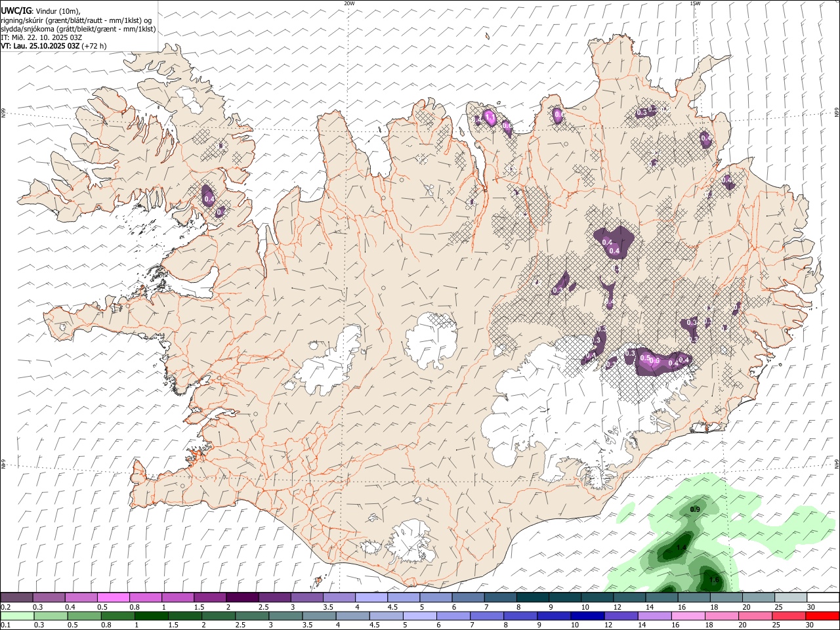
Task: Select the bright red rain swatch at 30
Action: pyautogui.click(x=822, y=616)
